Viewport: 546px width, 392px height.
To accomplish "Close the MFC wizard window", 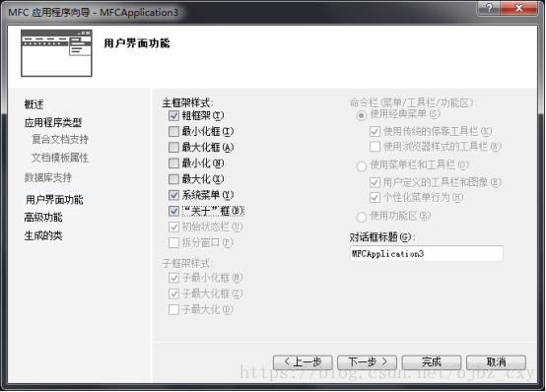I will click(x=518, y=8).
